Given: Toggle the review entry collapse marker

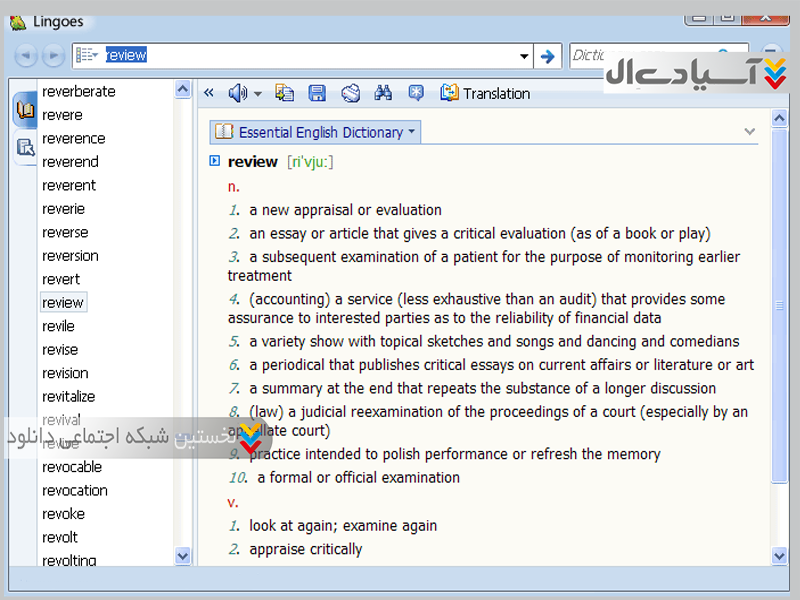Looking at the screenshot, I should click(214, 161).
